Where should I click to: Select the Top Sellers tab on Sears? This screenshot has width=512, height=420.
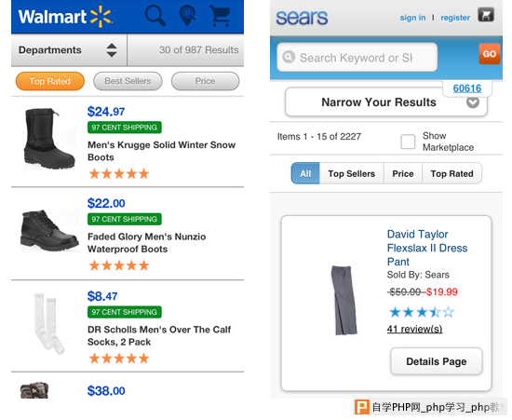(351, 173)
